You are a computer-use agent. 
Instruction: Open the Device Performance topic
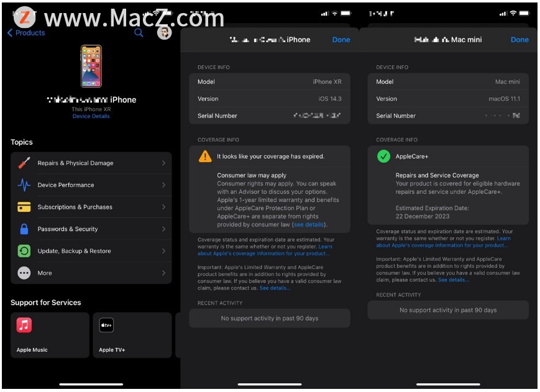[x=91, y=185]
